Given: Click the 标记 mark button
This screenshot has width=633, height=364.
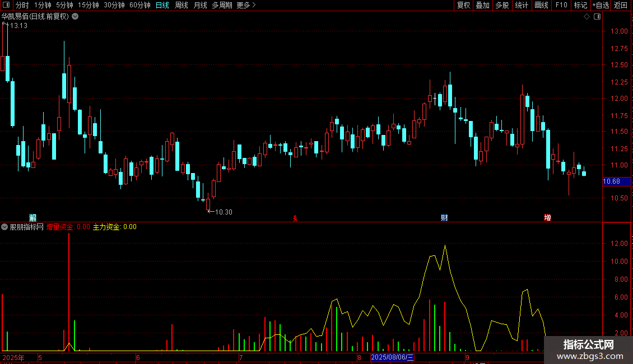Looking at the screenshot, I should (580, 5).
